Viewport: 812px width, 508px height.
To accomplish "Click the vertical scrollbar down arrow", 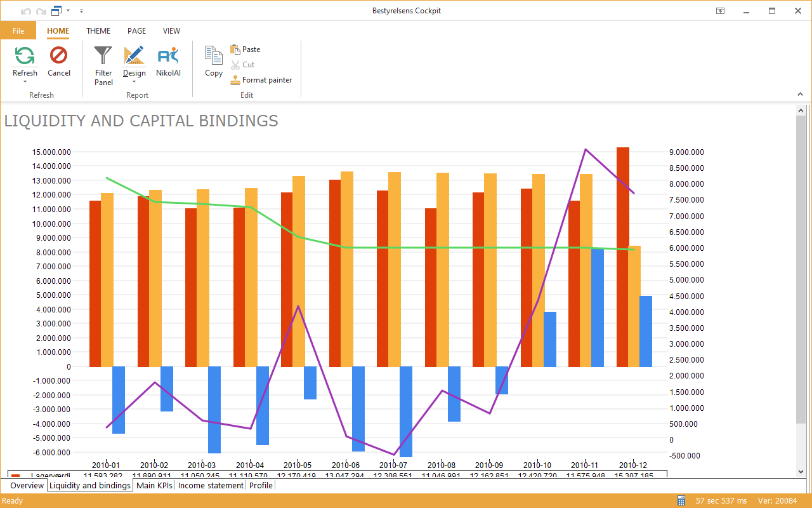I will 800,471.
